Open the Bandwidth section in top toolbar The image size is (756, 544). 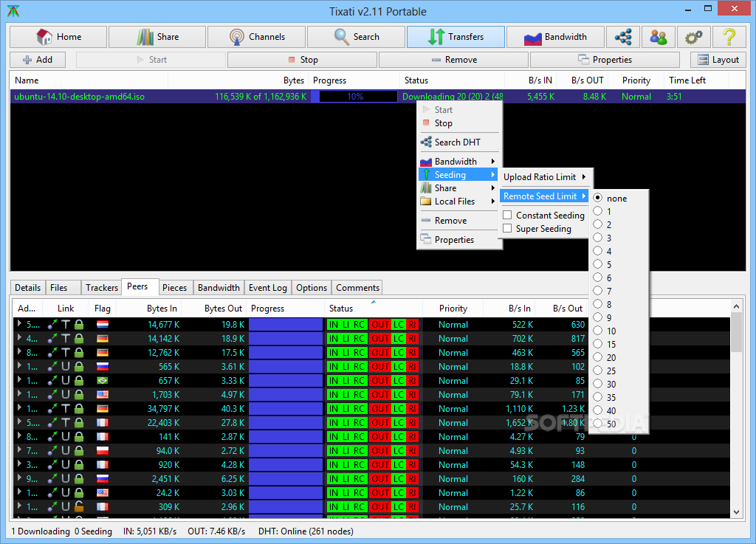tap(555, 37)
